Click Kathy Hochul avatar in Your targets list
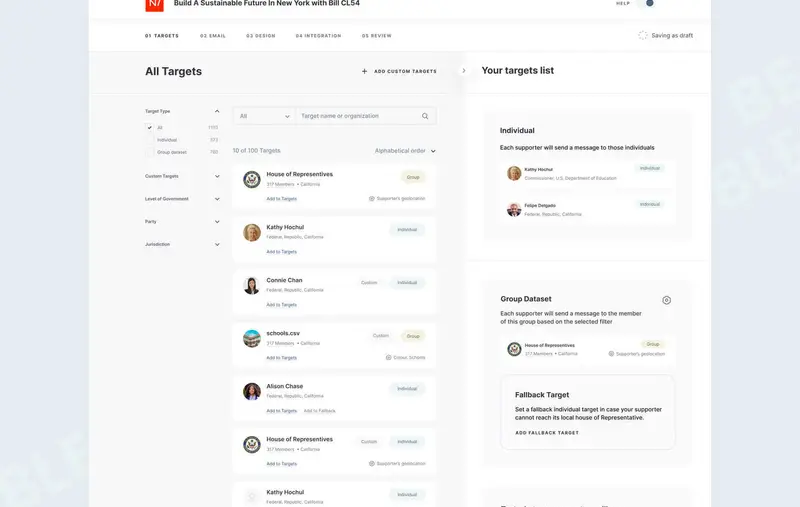This screenshot has width=800, height=507. coord(514,173)
